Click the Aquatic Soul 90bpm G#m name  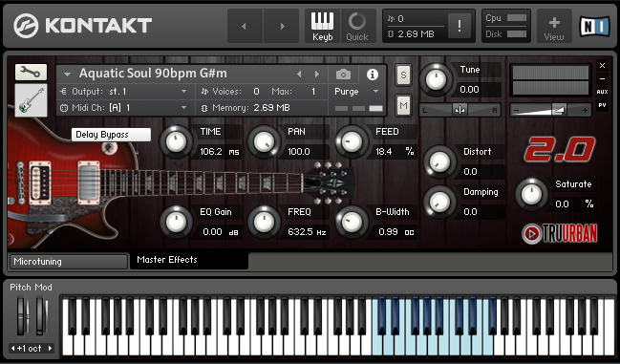pos(153,74)
